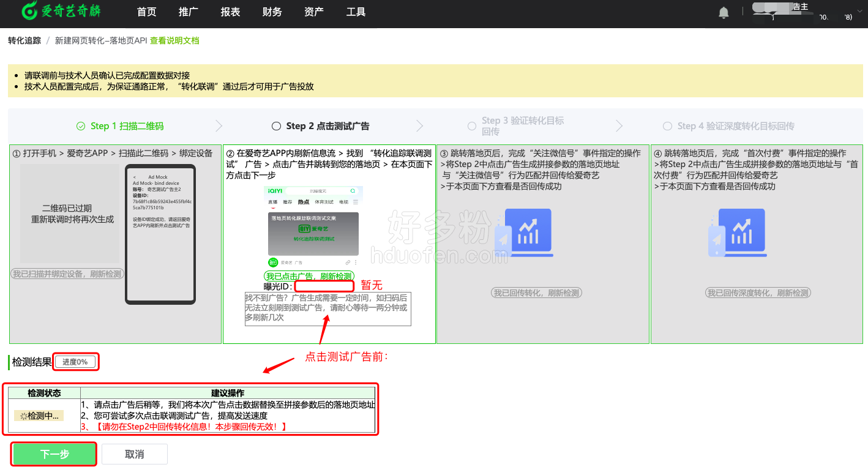The width and height of the screenshot is (868, 470).
Task: Click Step 3 circle indicator
Action: [x=472, y=126]
